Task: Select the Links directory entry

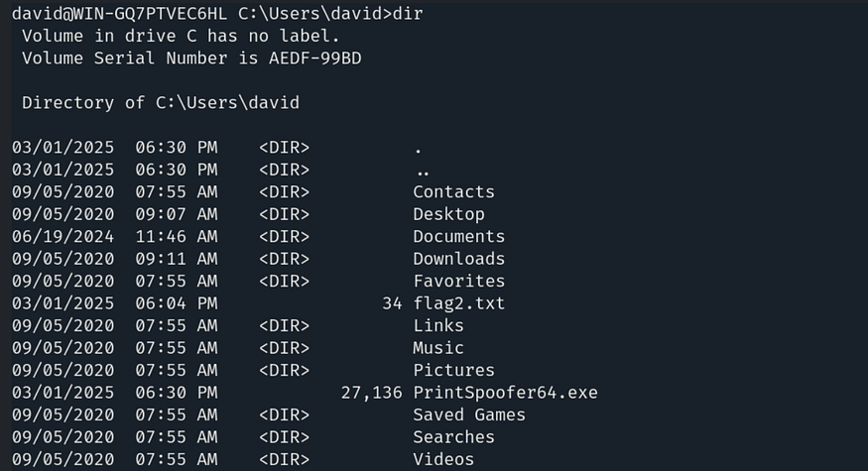Action: 437,325
